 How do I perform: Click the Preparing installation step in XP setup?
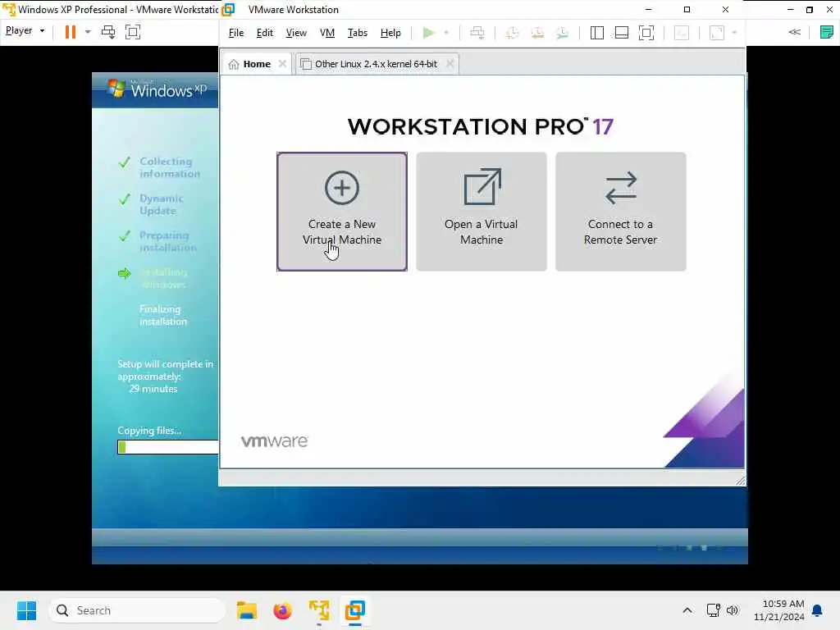(167, 242)
